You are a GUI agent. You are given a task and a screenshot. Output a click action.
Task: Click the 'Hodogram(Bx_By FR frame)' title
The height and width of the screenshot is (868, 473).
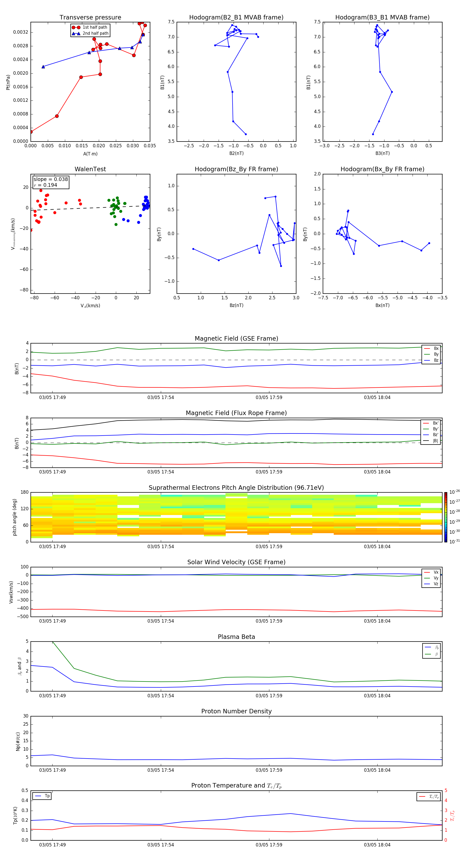point(382,169)
